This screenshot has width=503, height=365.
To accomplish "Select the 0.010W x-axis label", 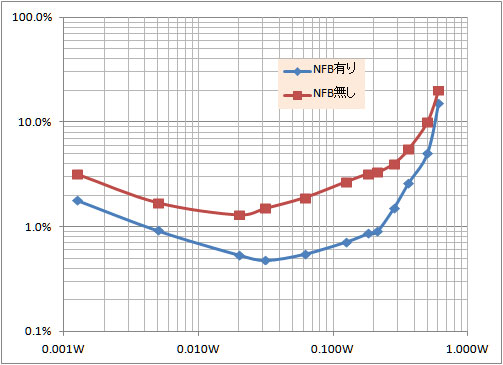I will click(198, 349).
